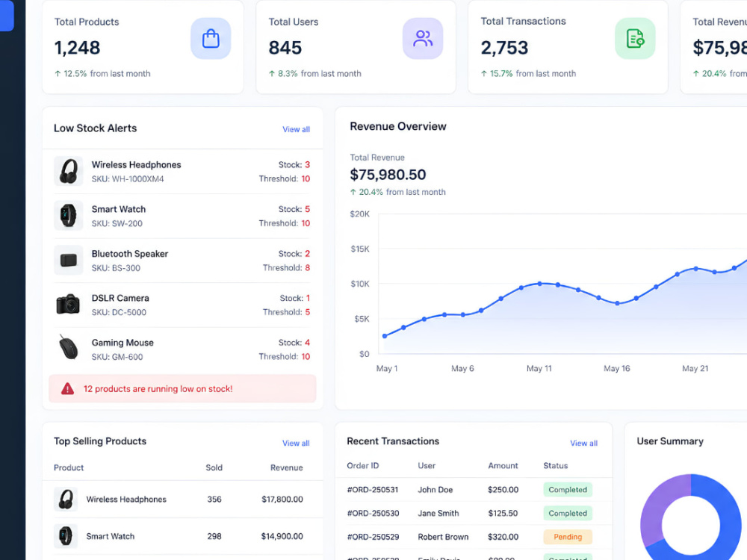747x560 pixels.
Task: Click Revenue column header in Top Selling Products
Action: coord(286,467)
